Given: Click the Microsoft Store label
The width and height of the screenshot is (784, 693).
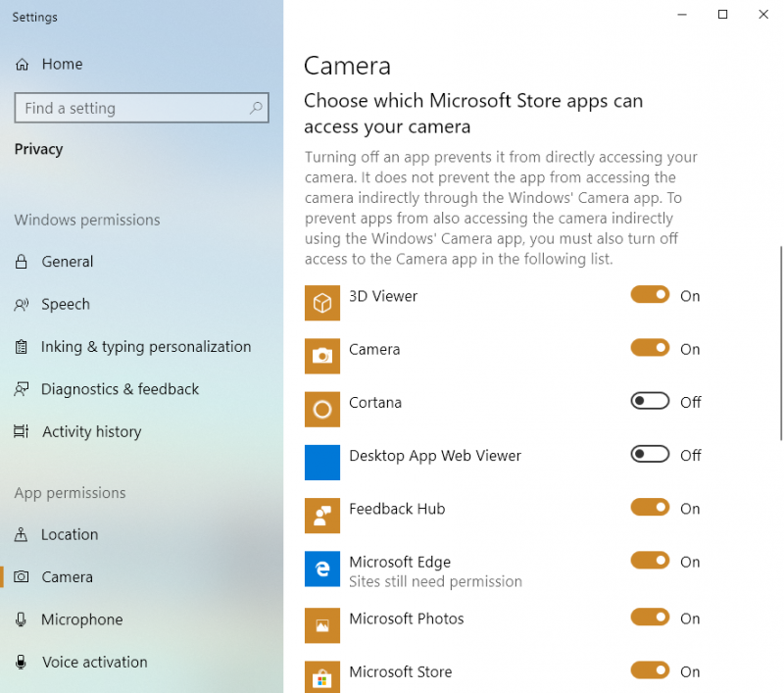Looking at the screenshot, I should click(401, 671).
